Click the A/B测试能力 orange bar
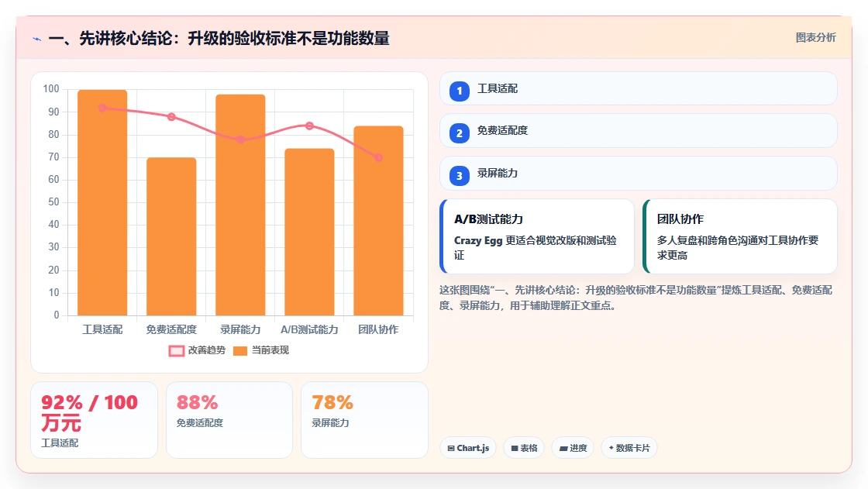The height and width of the screenshot is (489, 868). click(x=309, y=232)
